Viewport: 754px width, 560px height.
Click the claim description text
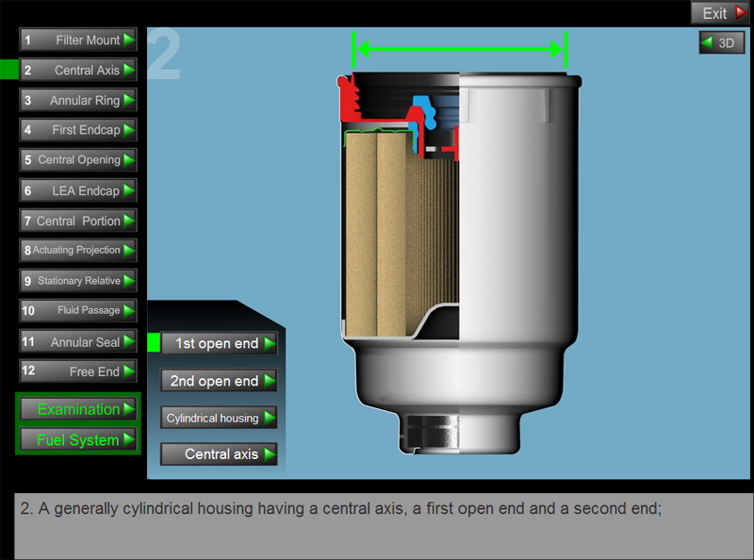[x=341, y=508]
